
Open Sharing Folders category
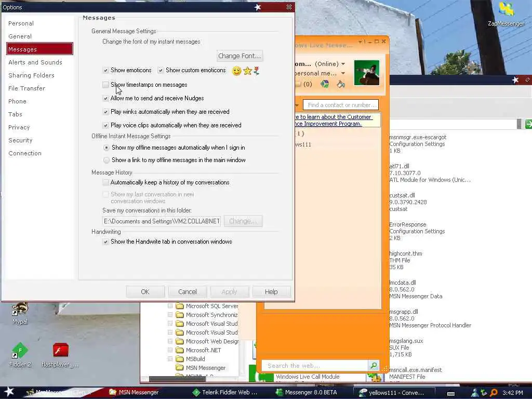31,75
